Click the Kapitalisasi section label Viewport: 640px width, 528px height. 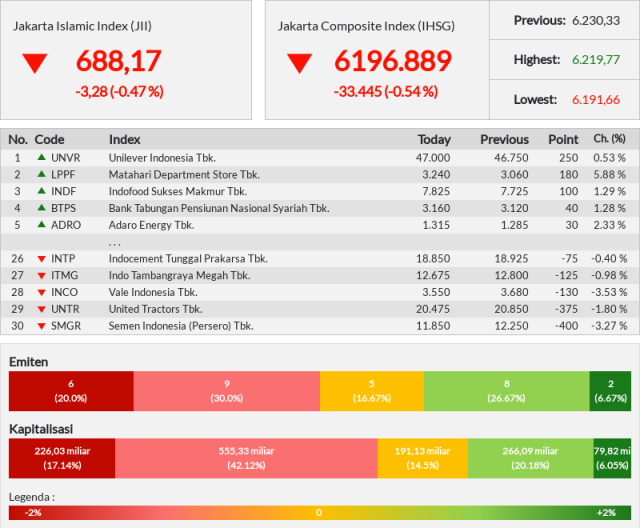41,429
